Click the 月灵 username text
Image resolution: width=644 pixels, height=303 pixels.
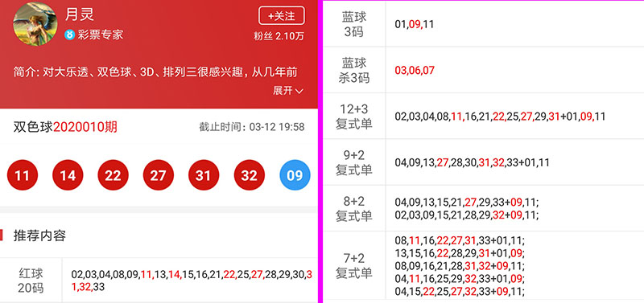click(80, 14)
